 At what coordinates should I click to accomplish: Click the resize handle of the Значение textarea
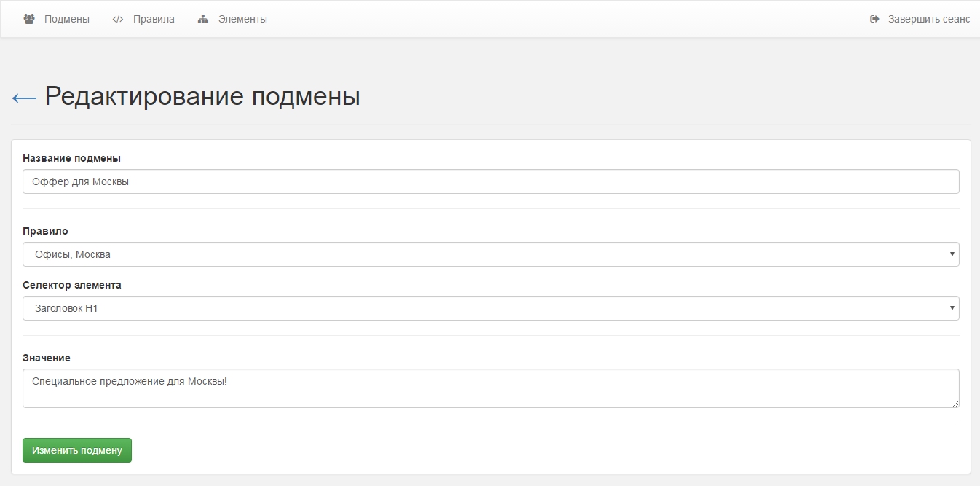[x=955, y=404]
